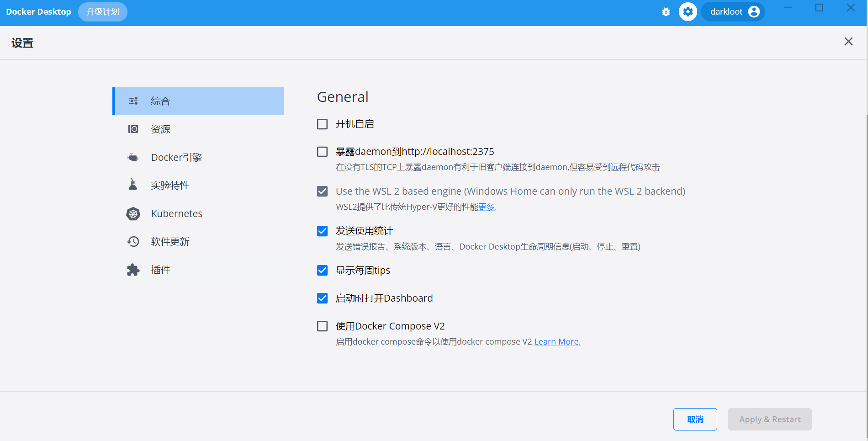Maximize the Docker Desktop window
868x441 pixels.
pos(819,8)
